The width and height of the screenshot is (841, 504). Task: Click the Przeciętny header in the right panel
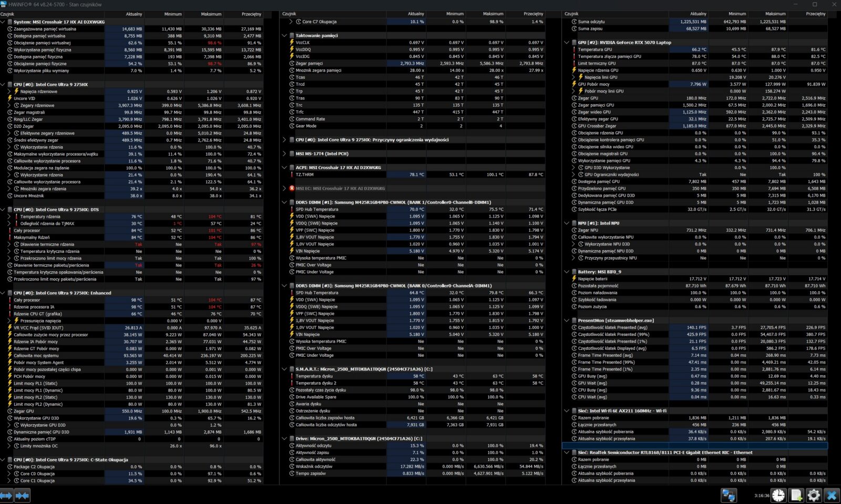point(815,14)
